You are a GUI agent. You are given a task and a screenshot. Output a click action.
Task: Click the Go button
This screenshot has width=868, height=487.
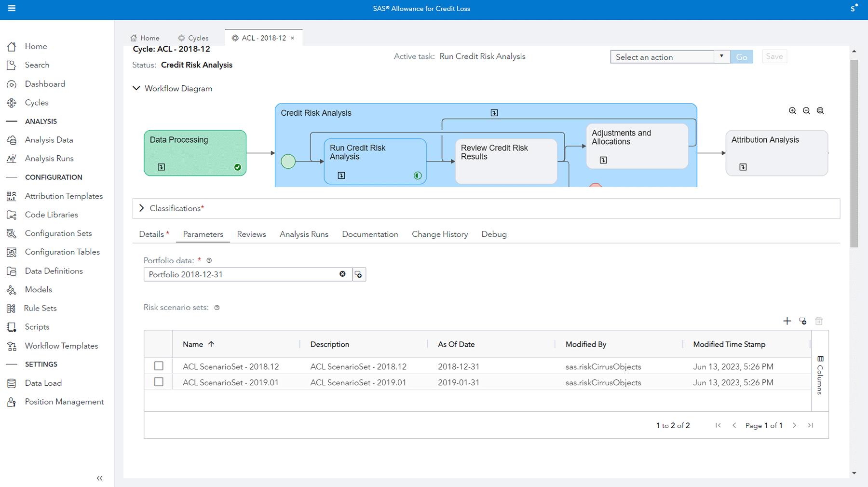tap(742, 57)
